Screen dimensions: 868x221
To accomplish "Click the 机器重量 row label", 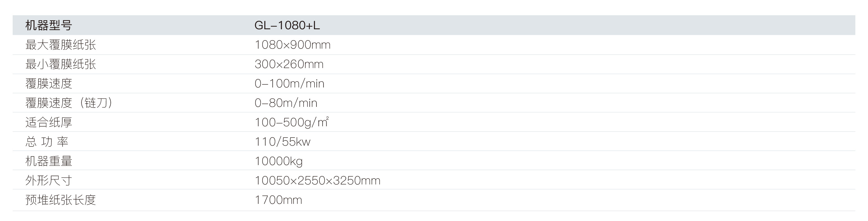I will [49, 161].
